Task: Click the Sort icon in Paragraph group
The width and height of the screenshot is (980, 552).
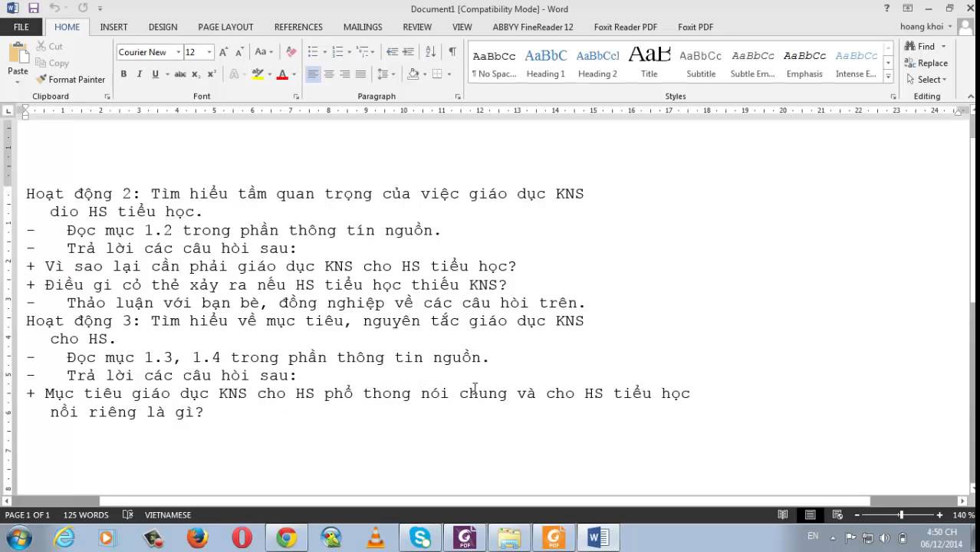Action: click(x=430, y=52)
